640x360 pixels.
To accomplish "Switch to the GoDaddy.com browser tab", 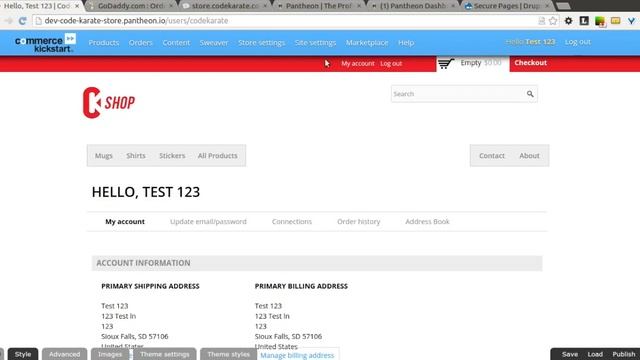I will (131, 6).
